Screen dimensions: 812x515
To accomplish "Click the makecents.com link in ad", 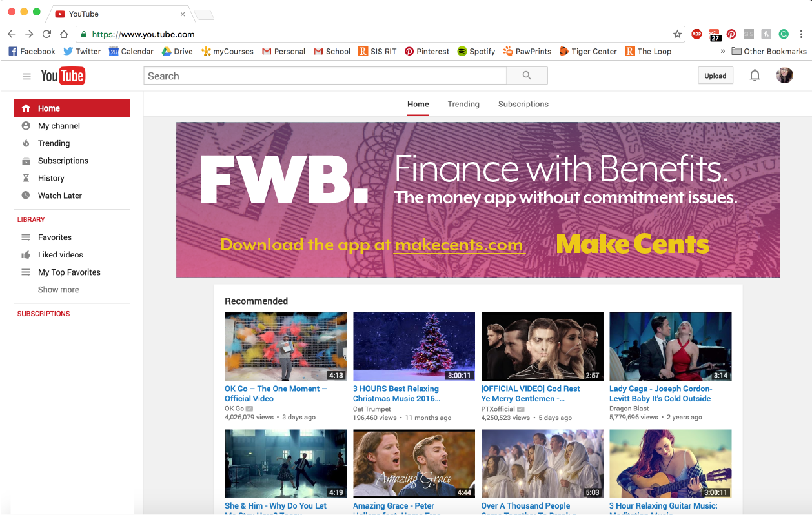I will (459, 245).
